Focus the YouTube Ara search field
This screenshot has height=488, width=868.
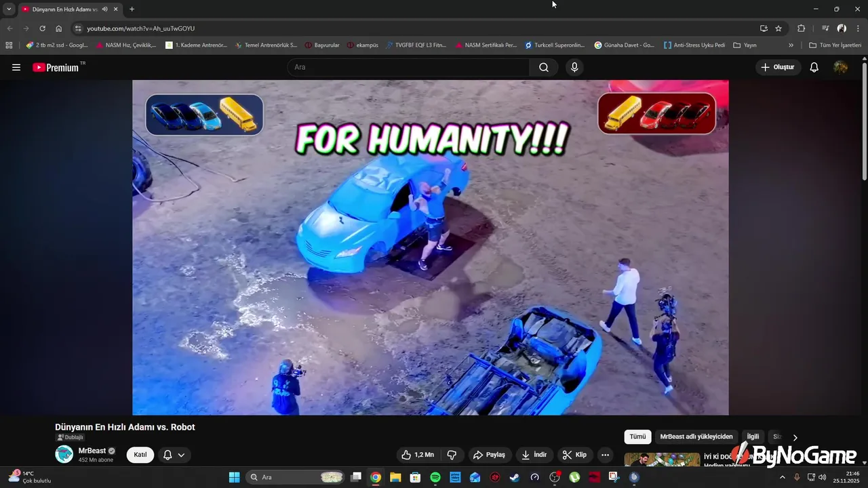coord(408,67)
